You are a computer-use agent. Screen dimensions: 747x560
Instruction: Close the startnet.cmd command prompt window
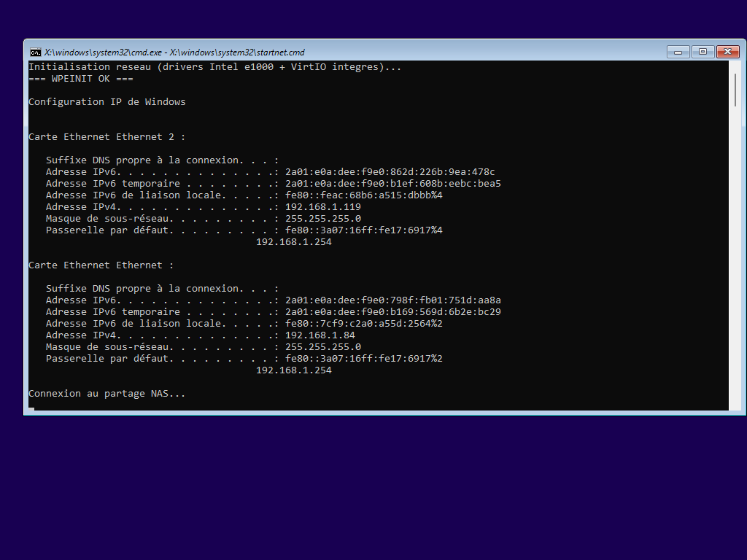tap(727, 52)
